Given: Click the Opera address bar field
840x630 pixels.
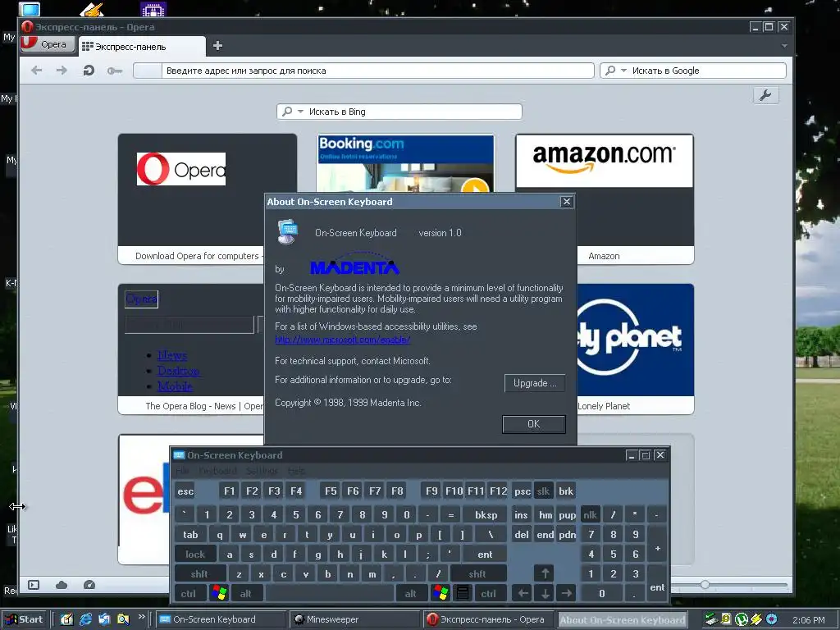Looking at the screenshot, I should click(x=363, y=71).
